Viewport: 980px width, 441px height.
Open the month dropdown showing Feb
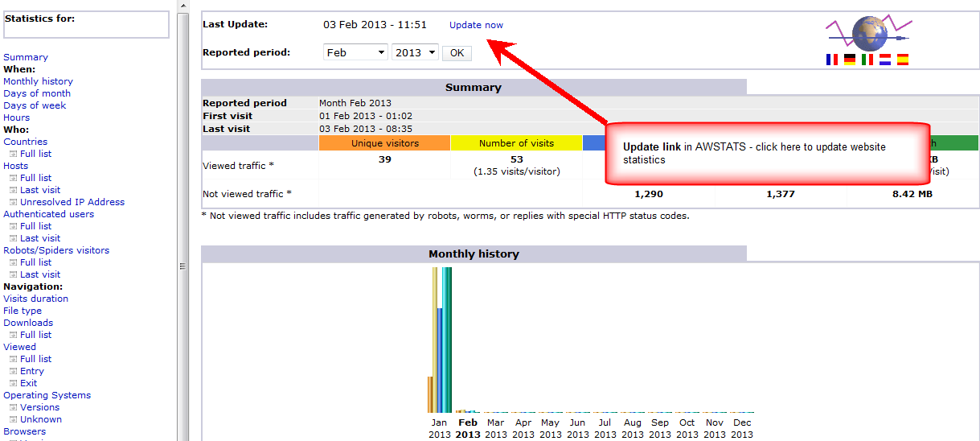tap(355, 52)
